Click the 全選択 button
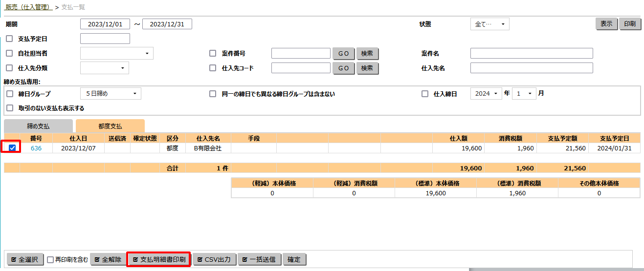 coord(25,259)
